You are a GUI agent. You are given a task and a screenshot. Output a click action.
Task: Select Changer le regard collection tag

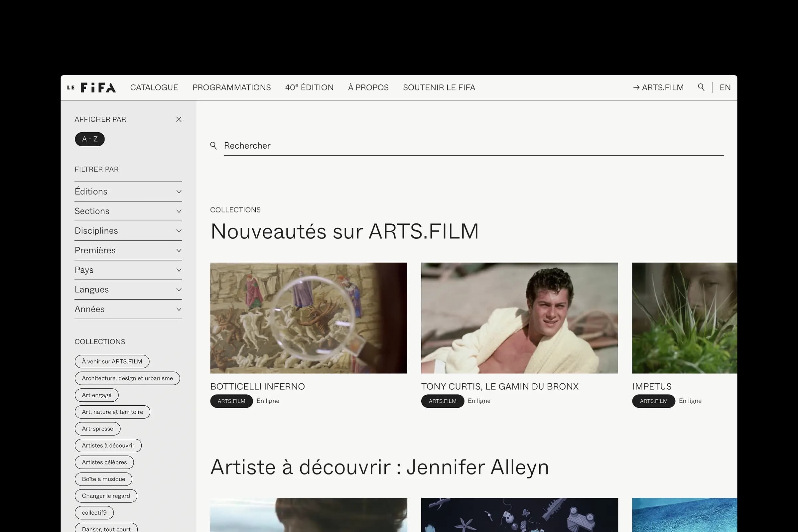coord(106,496)
